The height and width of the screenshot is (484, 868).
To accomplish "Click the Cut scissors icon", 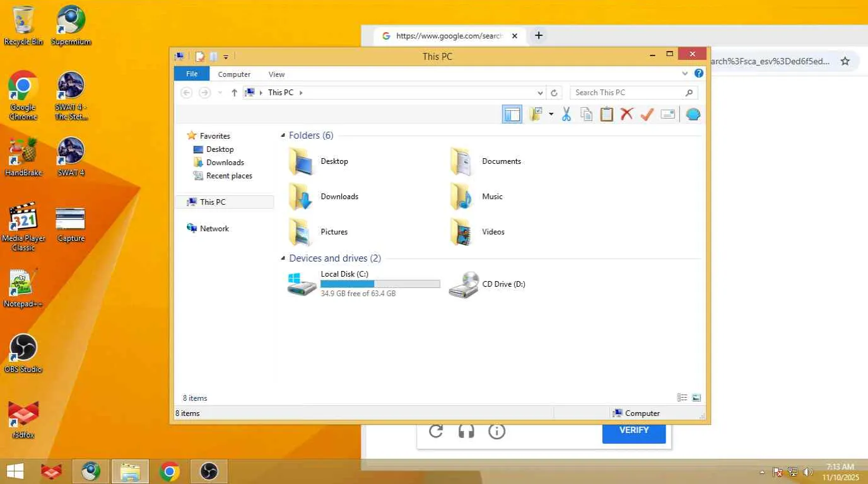I will [566, 114].
